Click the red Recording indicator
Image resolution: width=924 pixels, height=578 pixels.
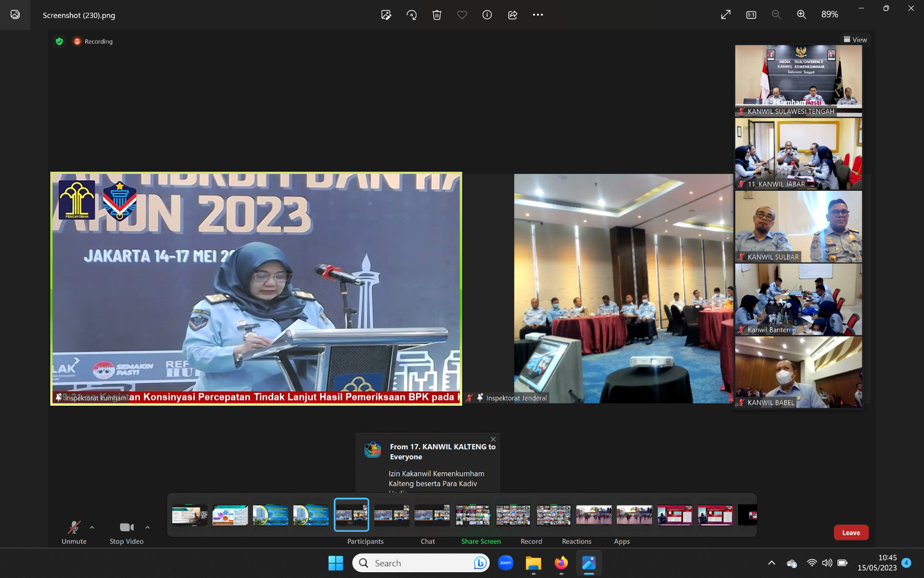click(93, 41)
